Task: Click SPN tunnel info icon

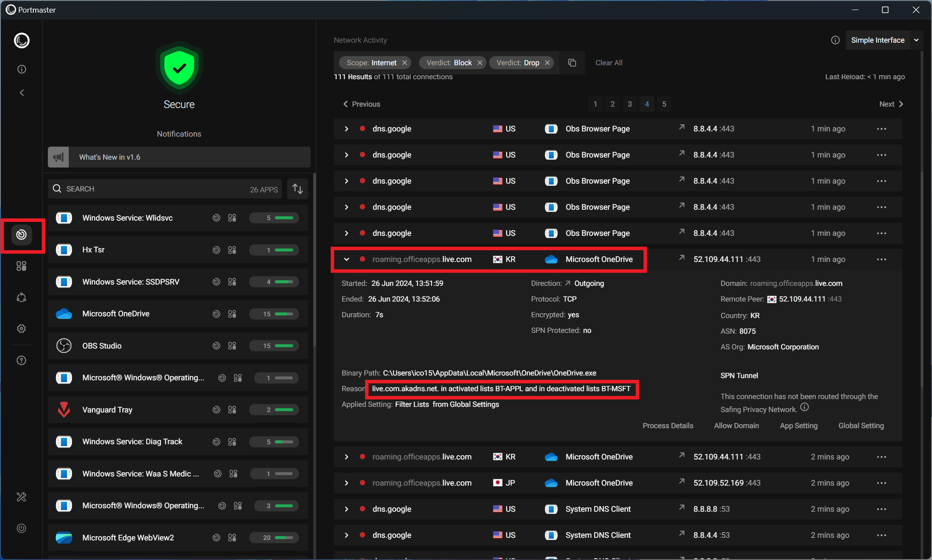Action: (x=805, y=407)
